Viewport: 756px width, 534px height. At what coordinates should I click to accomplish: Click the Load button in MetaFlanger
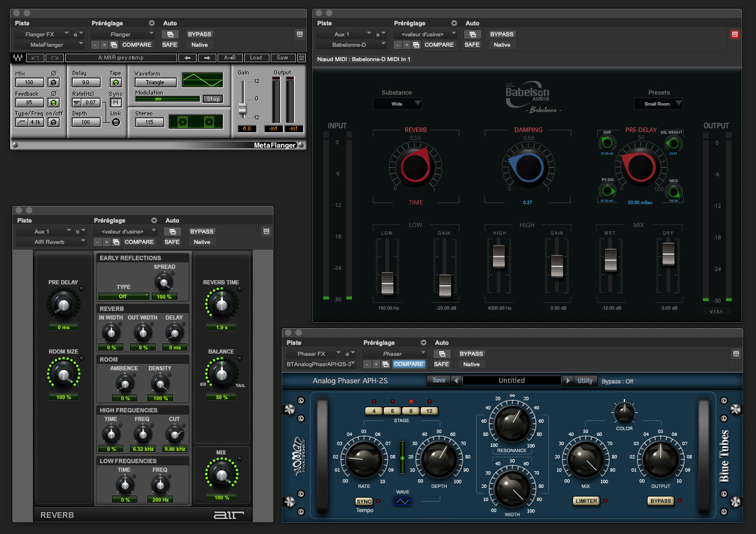pos(256,58)
